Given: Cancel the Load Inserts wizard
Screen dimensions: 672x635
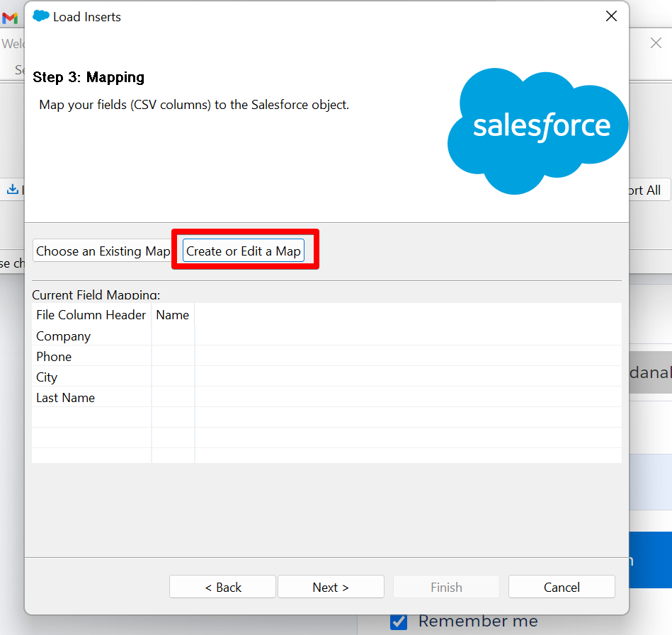Looking at the screenshot, I should (x=562, y=587).
